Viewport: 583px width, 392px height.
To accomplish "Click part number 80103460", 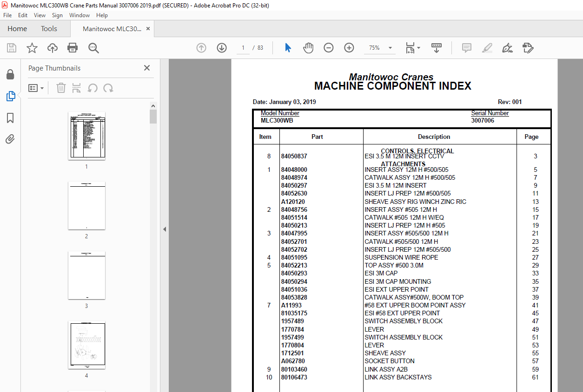I will (x=294, y=369).
